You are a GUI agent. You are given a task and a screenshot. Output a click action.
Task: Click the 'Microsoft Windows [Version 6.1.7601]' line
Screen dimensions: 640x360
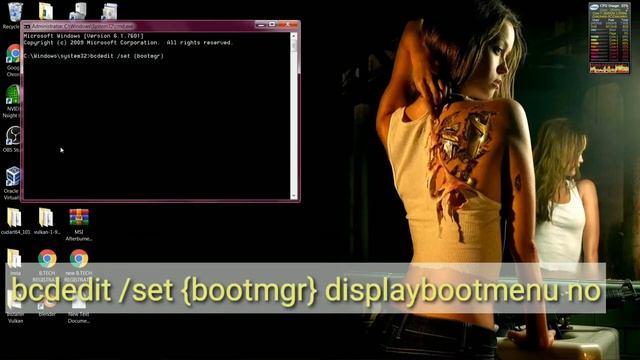[84, 36]
